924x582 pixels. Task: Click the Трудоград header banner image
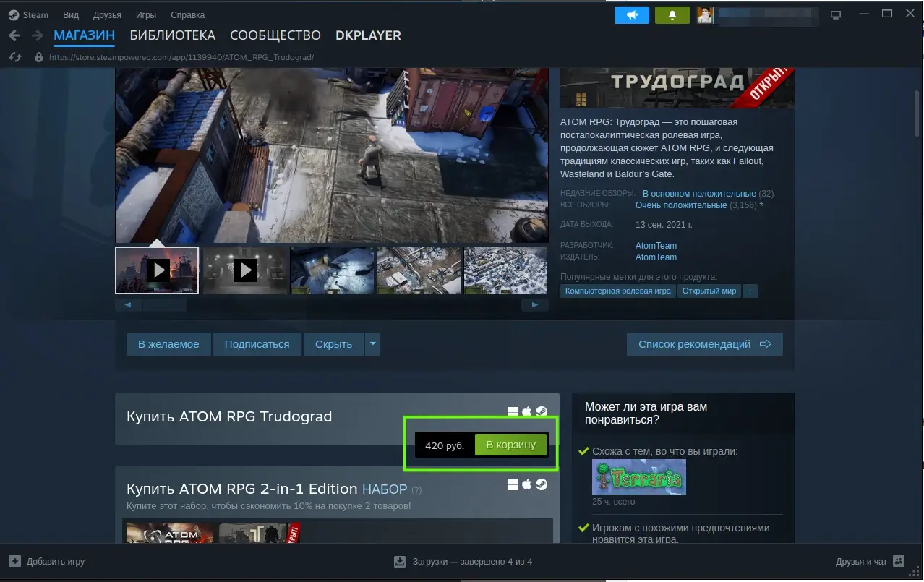(677, 87)
